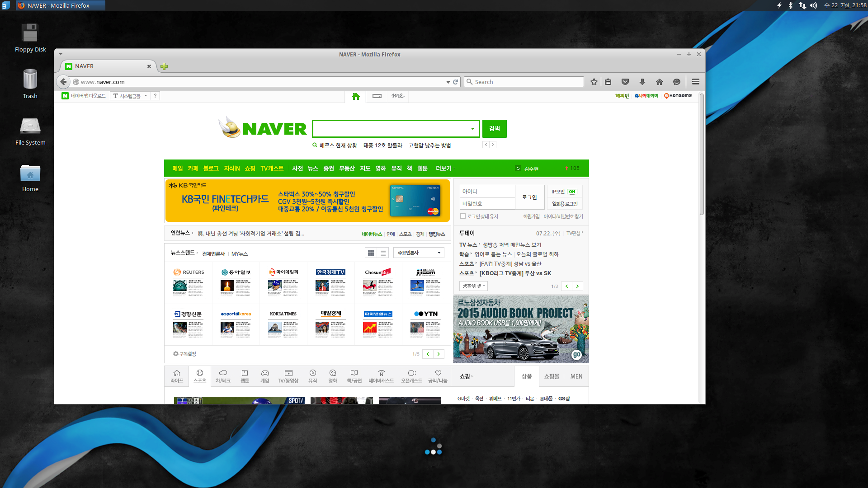Check the 로그인 상태 유지 checkbox

point(463,216)
